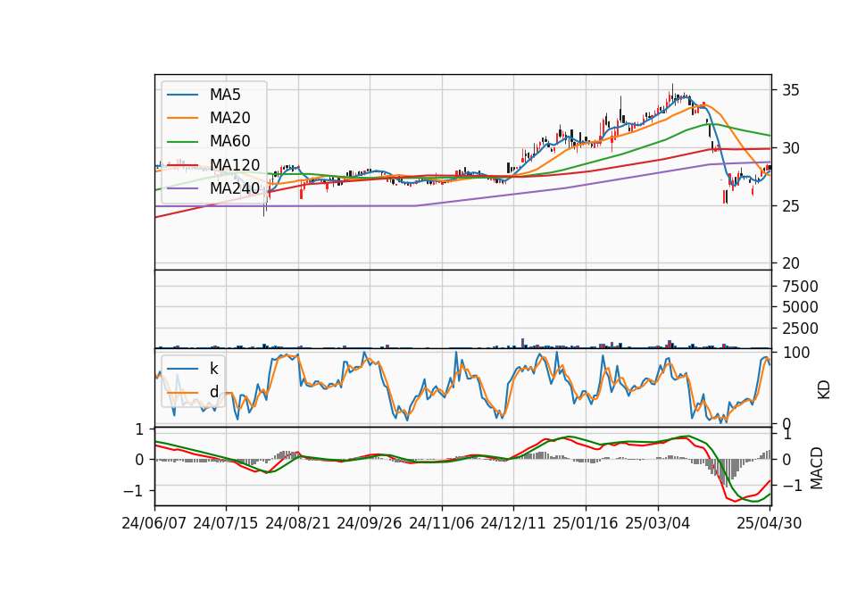Click the MA20 legend label
857x616 pixels.
(229, 118)
